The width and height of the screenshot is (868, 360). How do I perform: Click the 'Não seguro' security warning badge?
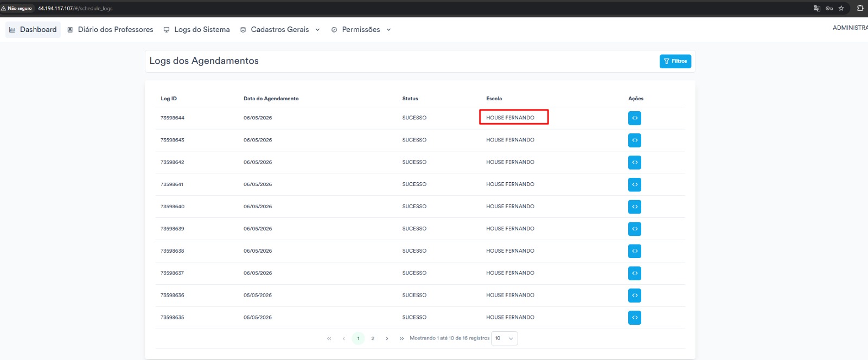coord(17,8)
